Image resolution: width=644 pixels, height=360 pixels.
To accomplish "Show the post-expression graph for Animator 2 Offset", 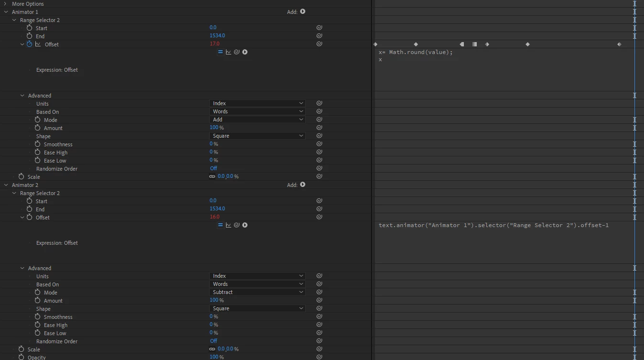I will click(x=228, y=225).
